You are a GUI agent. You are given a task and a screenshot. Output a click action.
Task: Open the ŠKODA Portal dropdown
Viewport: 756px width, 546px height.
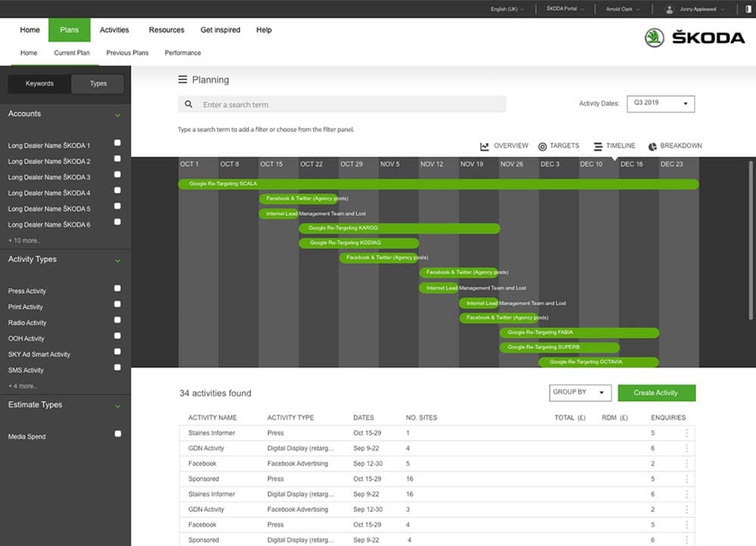coord(565,8)
